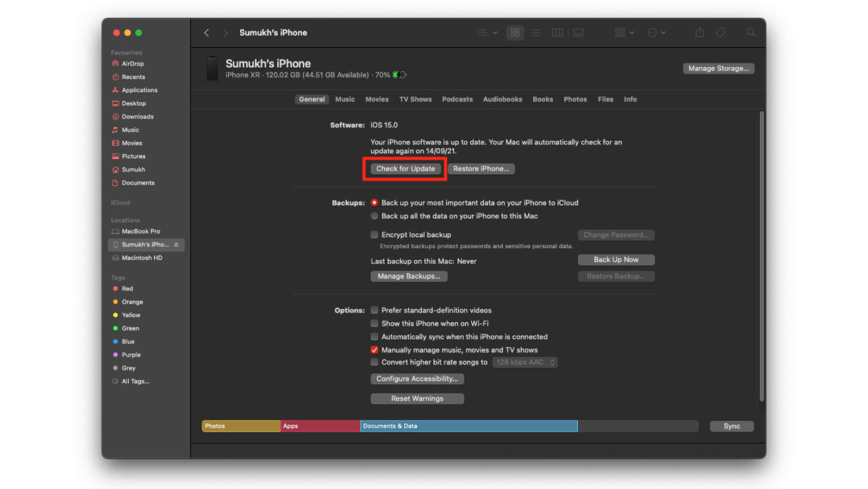The image size is (868, 489).
Task: Open Music folder in the sidebar
Action: [x=130, y=130]
